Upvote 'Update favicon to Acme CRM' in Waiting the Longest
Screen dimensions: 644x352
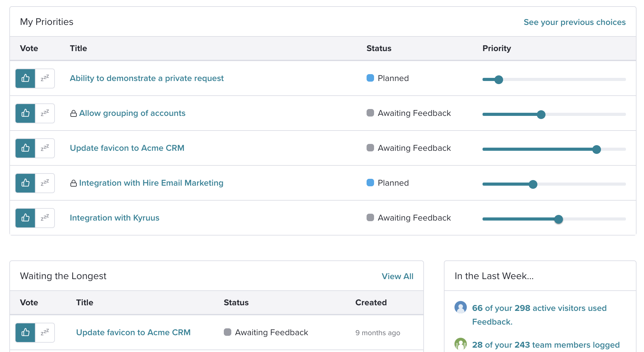coord(25,333)
